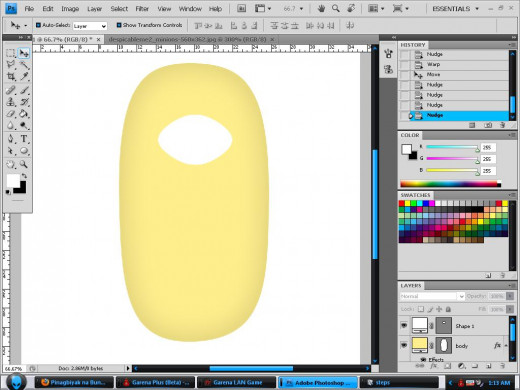Select the Brush tool
Screen dimensions: 520x390
[24, 90]
